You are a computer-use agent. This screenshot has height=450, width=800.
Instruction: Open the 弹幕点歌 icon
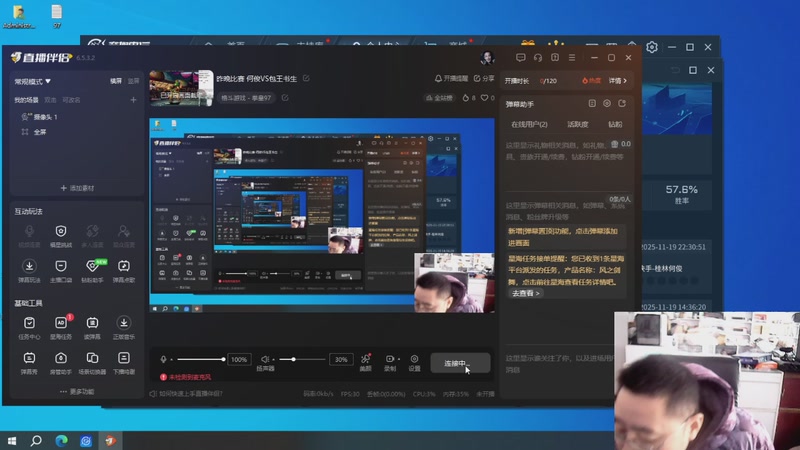click(x=124, y=266)
